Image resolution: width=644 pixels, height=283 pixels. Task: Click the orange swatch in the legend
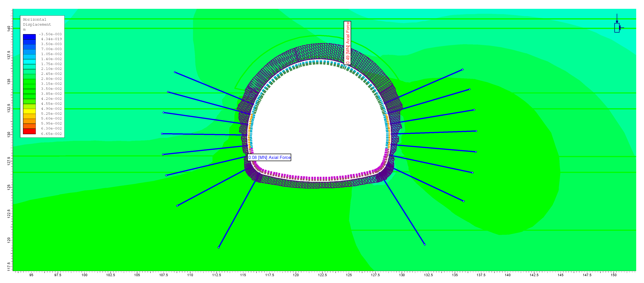pos(29,121)
